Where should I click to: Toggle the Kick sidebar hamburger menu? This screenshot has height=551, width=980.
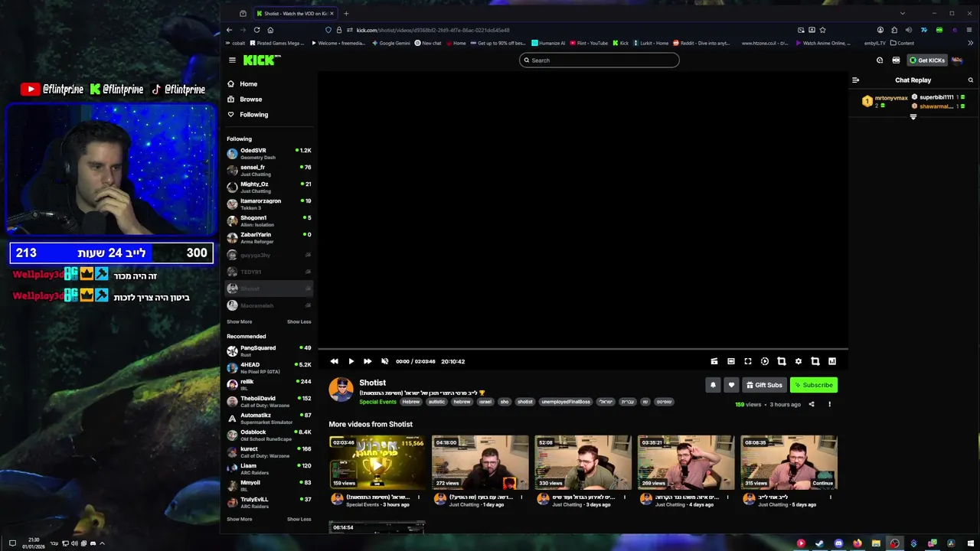coord(232,60)
